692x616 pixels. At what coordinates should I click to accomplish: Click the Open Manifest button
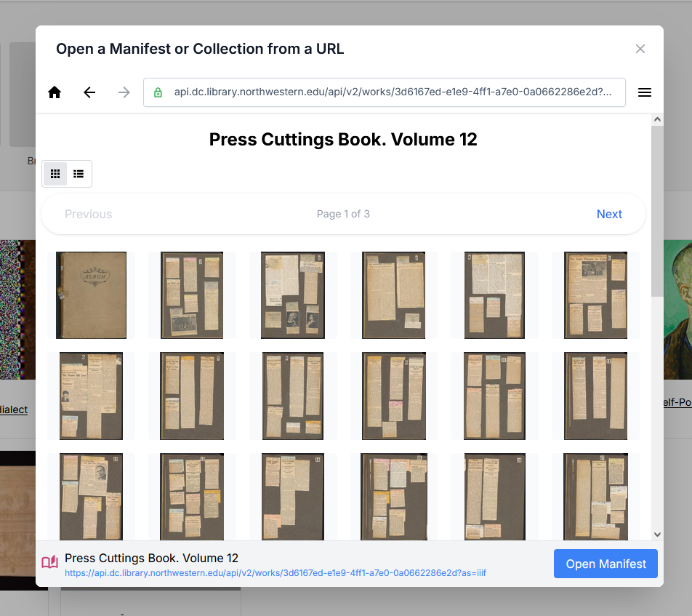[605, 563]
